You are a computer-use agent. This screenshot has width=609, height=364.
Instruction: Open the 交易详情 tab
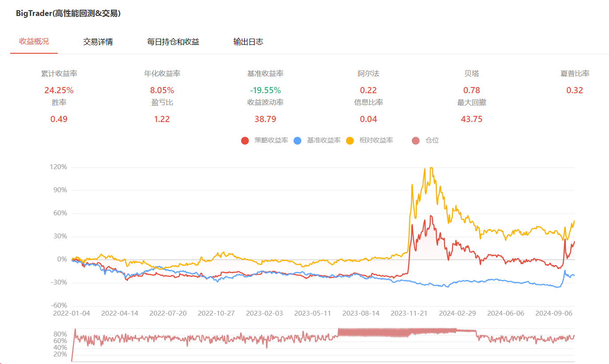[x=98, y=42]
